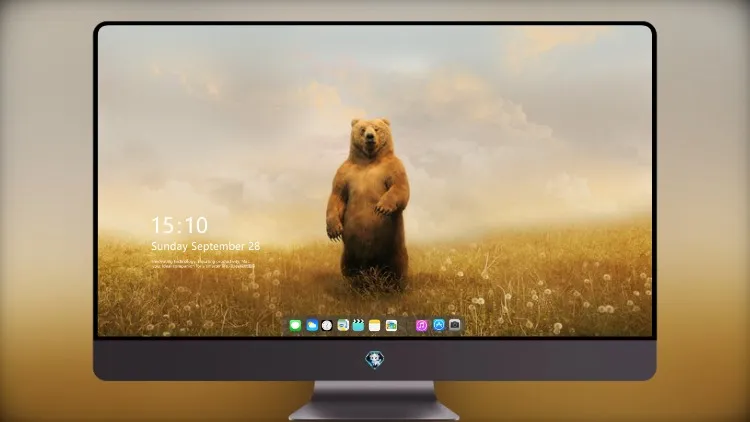Click the Sunday September 28 date
Viewport: 750px width, 422px height.
206,246
